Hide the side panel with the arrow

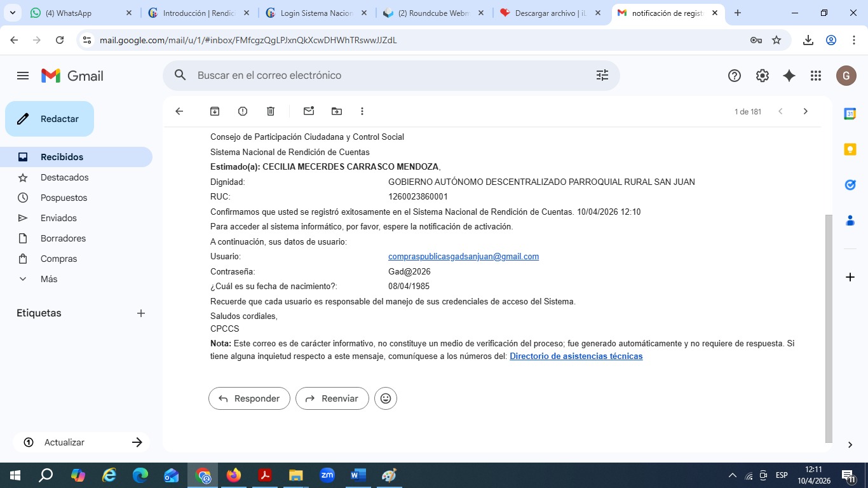(850, 445)
